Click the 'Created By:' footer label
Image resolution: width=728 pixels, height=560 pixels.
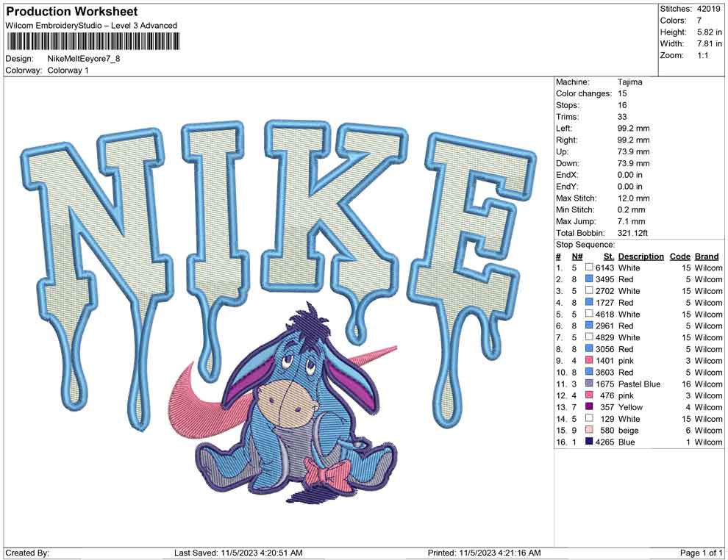click(27, 553)
